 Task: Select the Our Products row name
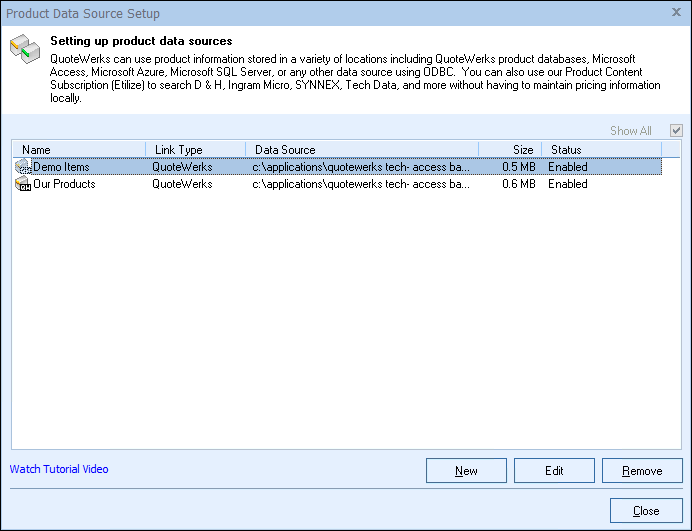click(65, 184)
